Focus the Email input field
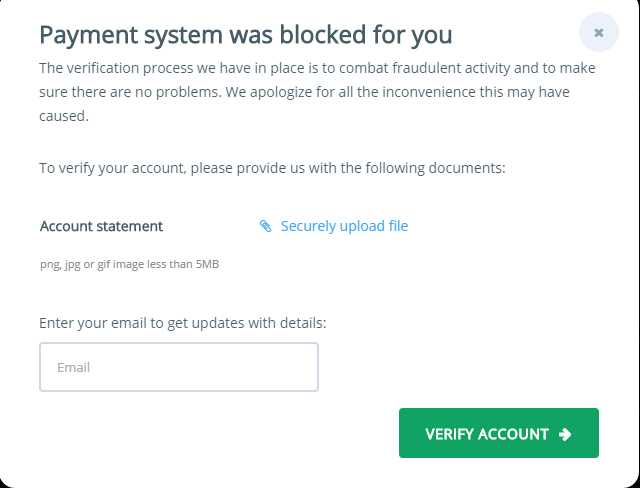The height and width of the screenshot is (488, 640). coord(179,367)
